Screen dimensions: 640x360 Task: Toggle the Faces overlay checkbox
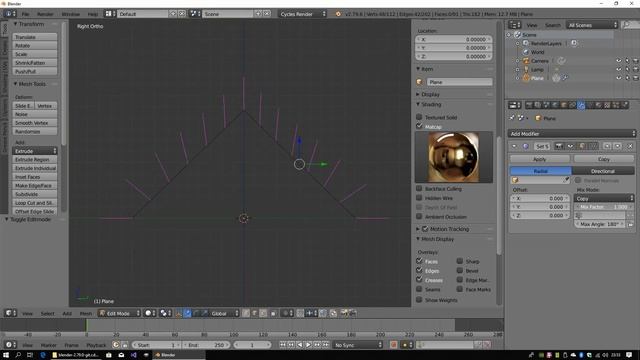tap(419, 261)
